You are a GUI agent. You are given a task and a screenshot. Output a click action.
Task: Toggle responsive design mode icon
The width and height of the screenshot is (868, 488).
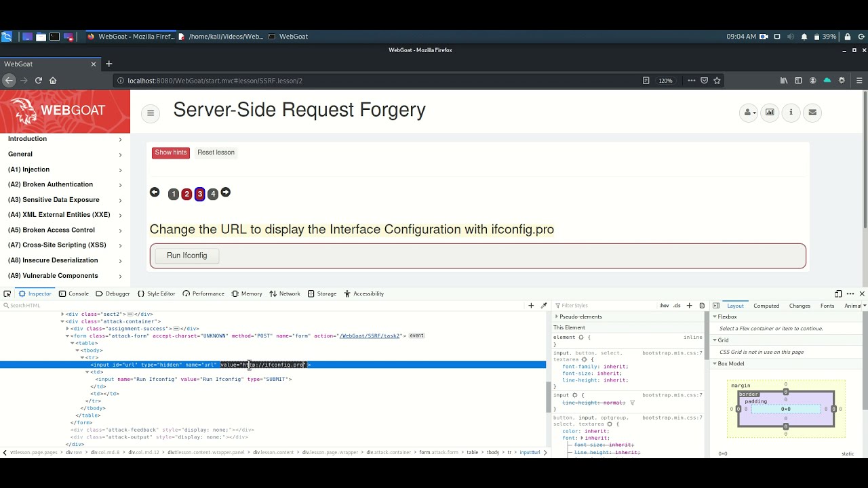tap(838, 293)
